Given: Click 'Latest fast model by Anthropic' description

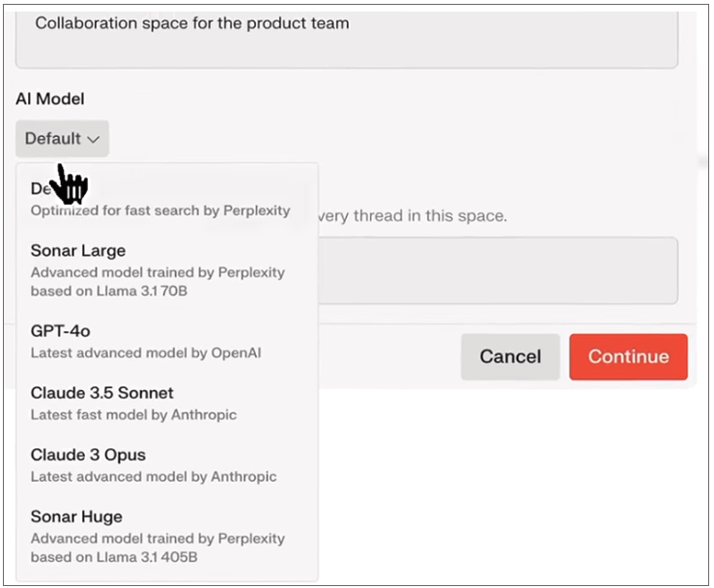Looking at the screenshot, I should [133, 415].
